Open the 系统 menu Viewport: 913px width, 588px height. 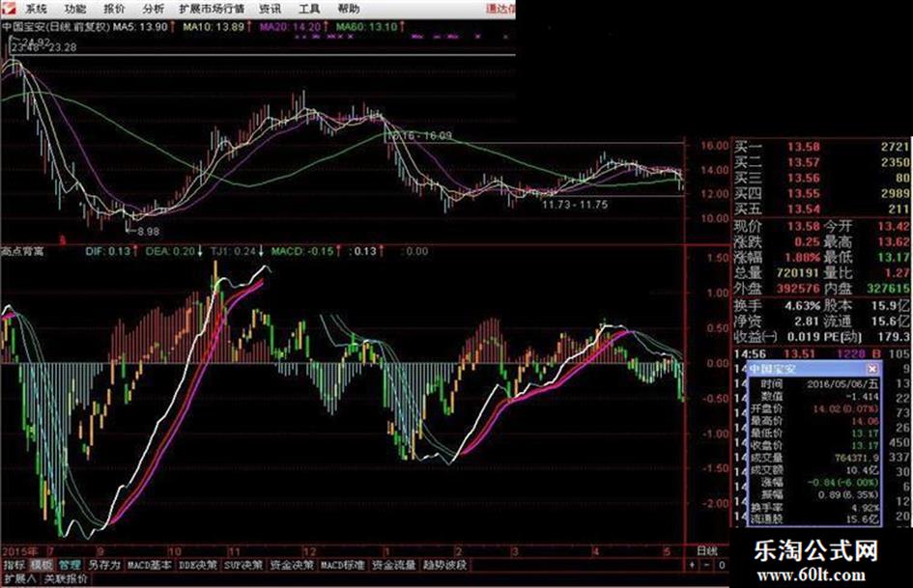point(37,9)
